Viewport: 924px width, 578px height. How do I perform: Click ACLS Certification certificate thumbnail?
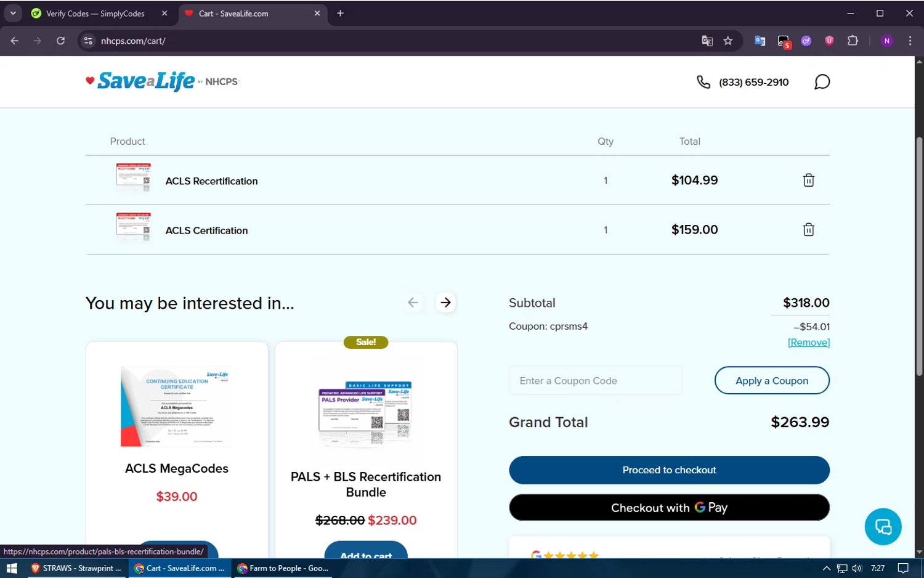point(133,227)
